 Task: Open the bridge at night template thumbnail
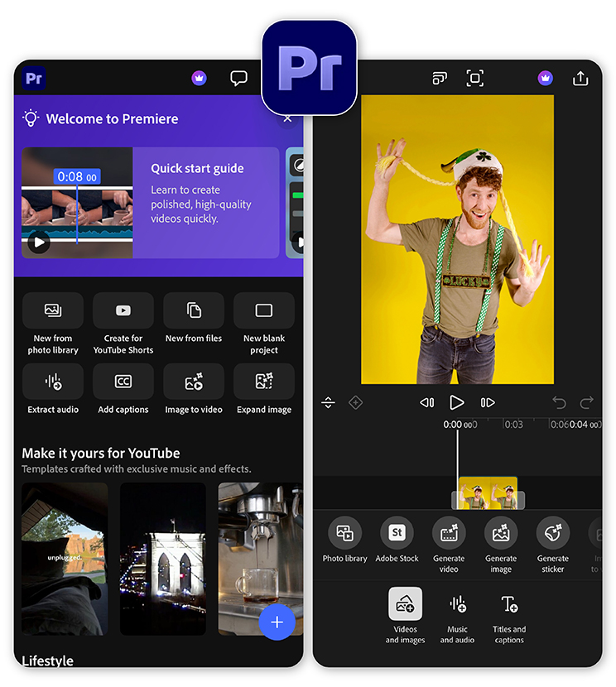[x=163, y=559]
